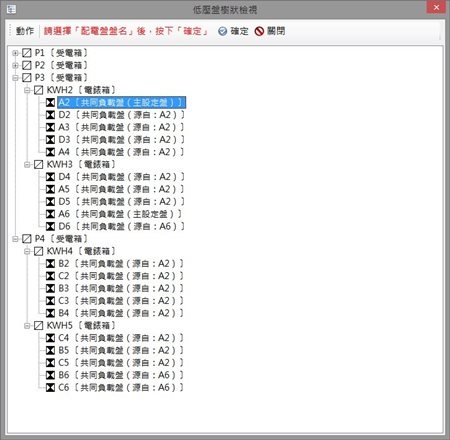450x440 pixels.
Task: Click the tree view icon in title bar
Action: (11, 9)
